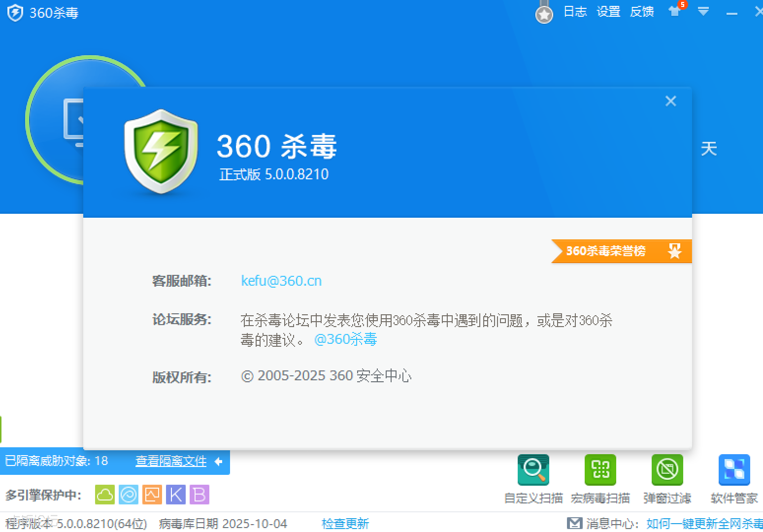Start 宏病毒扫描 macro virus scan
This screenshot has width=763, height=532.
coord(600,470)
